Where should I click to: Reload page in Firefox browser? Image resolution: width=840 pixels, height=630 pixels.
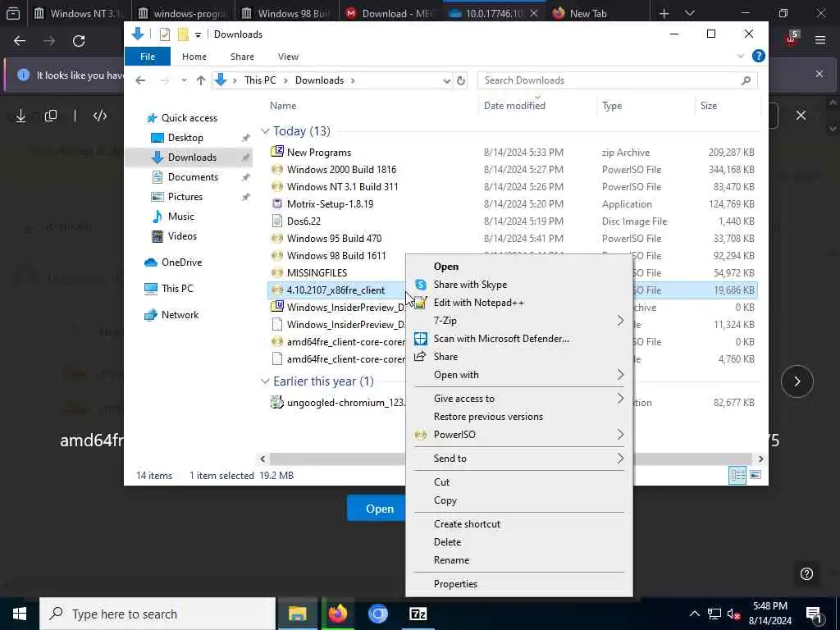point(79,41)
